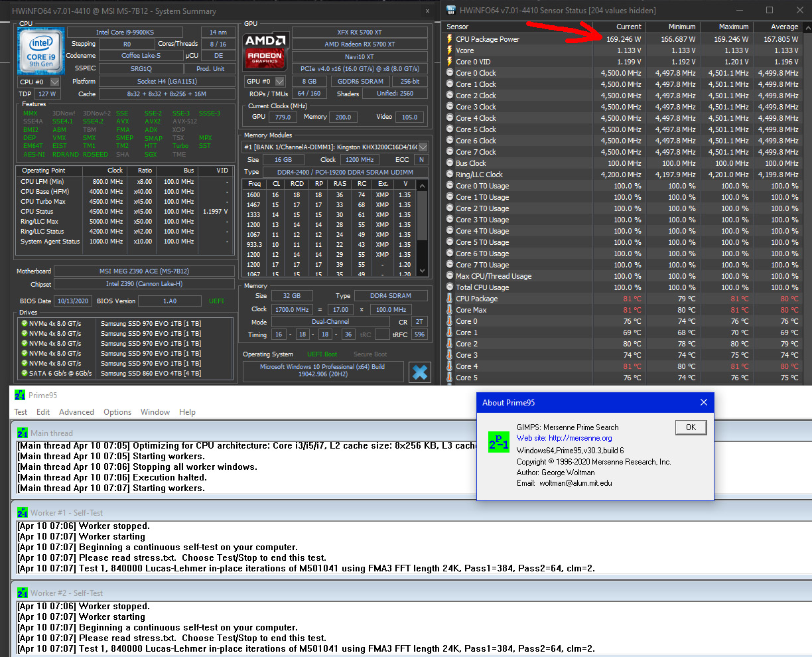Select the 166.687 W minimum power value
Screen dimensions: 812x657
tap(678, 39)
